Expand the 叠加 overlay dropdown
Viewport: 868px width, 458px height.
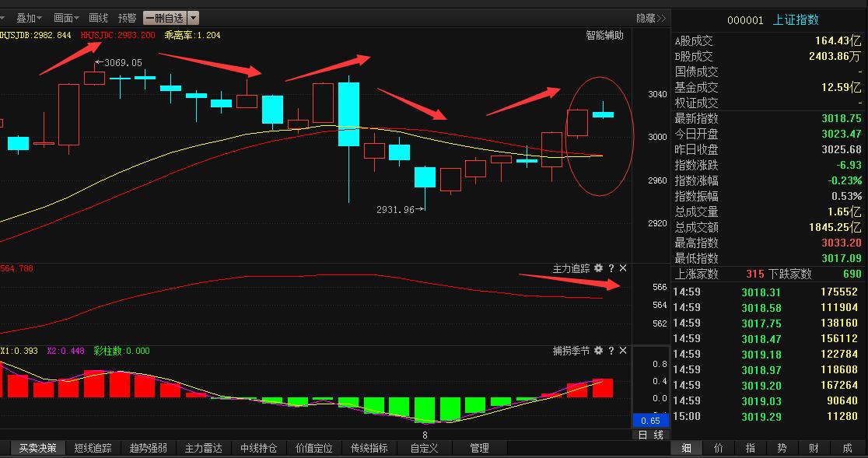point(28,17)
